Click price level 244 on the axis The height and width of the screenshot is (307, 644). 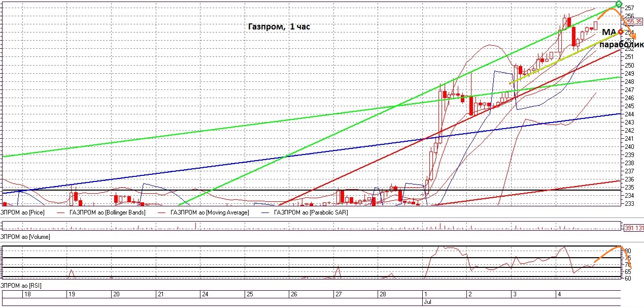click(x=629, y=114)
